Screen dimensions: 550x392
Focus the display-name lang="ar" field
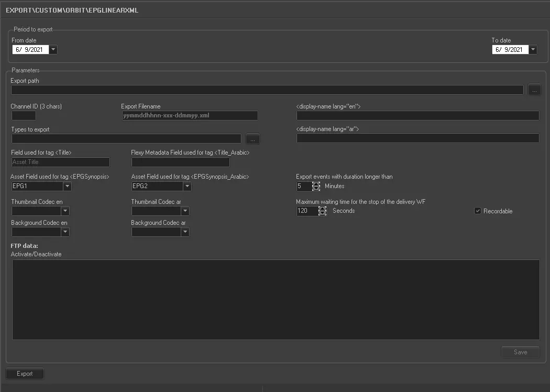[x=417, y=138]
